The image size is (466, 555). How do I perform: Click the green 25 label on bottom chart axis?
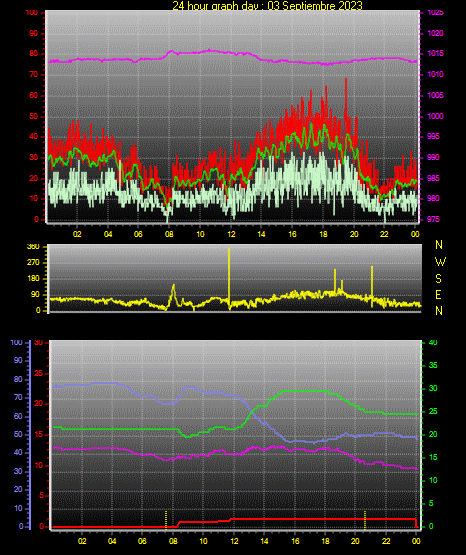coord(433,411)
